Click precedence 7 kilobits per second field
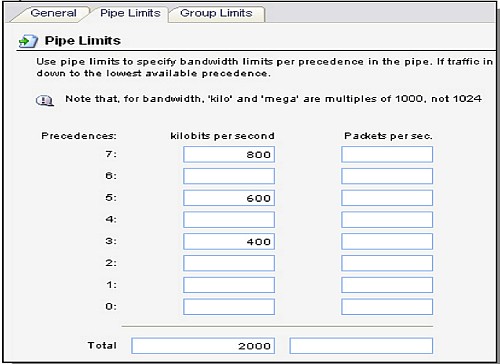Screen dimensions: 500x364 point(229,154)
